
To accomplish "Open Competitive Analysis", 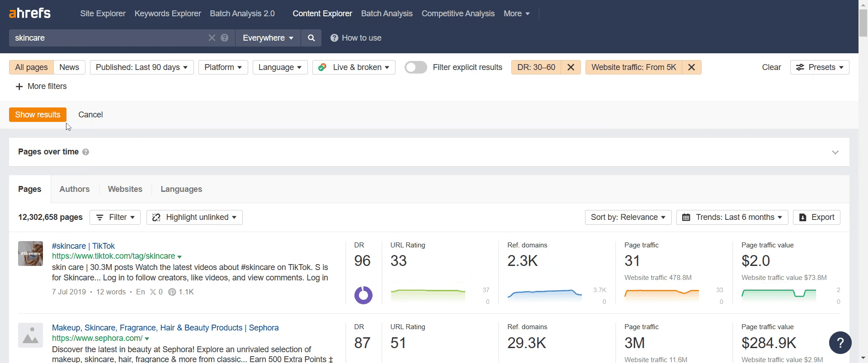I will coord(458,14).
